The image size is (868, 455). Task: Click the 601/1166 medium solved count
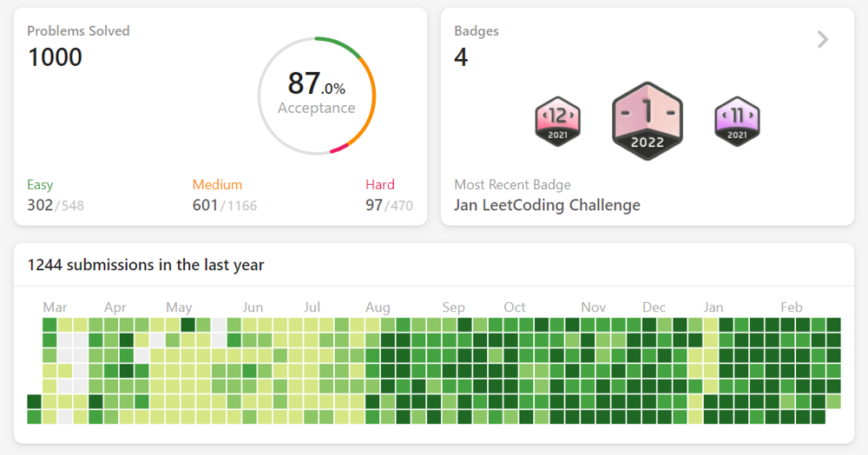224,206
